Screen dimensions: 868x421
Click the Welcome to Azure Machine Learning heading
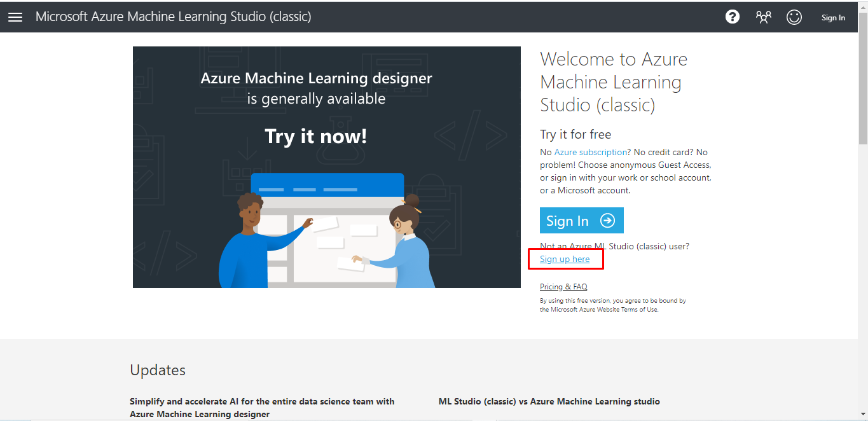tap(614, 82)
